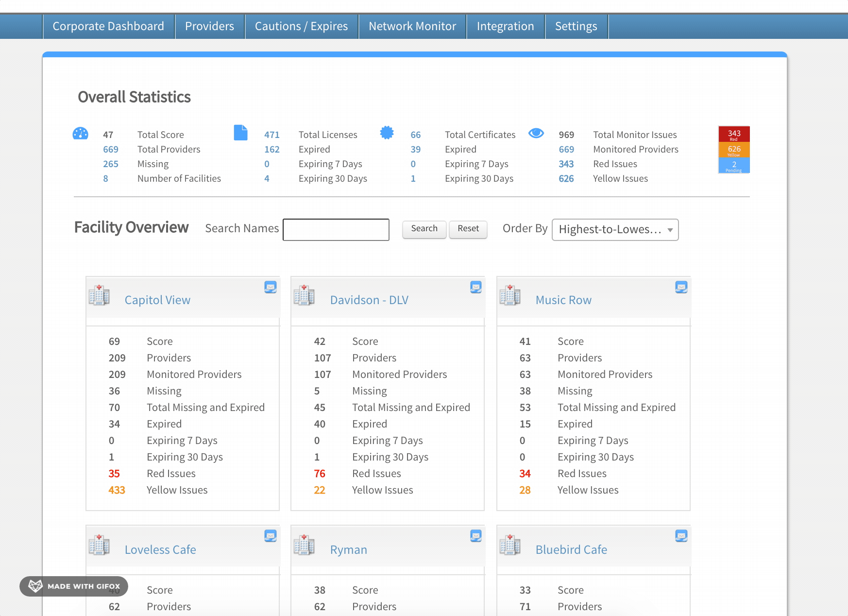The height and width of the screenshot is (616, 848).
Task: Click Music Row 34 Red Issues value
Action: 525,474
